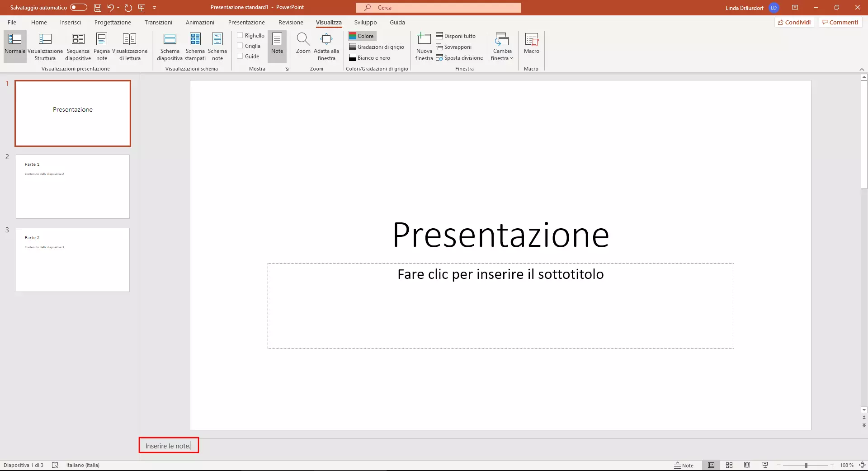
Task: Open the Revisione tab
Action: coord(291,22)
